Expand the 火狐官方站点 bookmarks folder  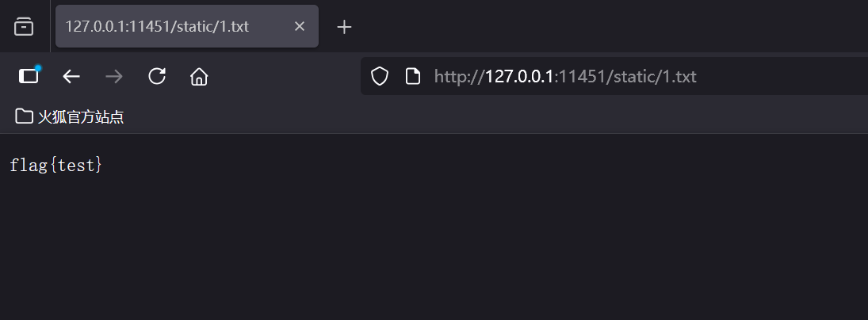pyautogui.click(x=70, y=117)
